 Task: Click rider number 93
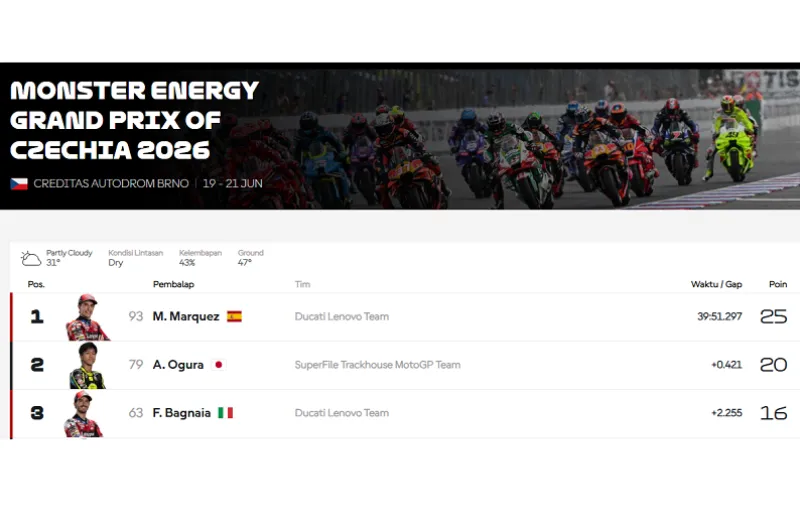point(136,316)
